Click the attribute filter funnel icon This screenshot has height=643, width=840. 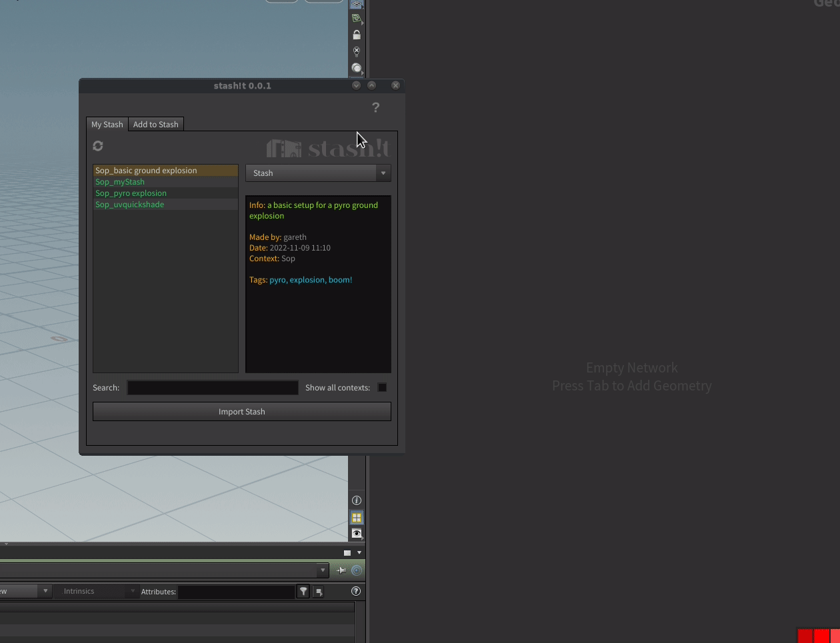303,591
